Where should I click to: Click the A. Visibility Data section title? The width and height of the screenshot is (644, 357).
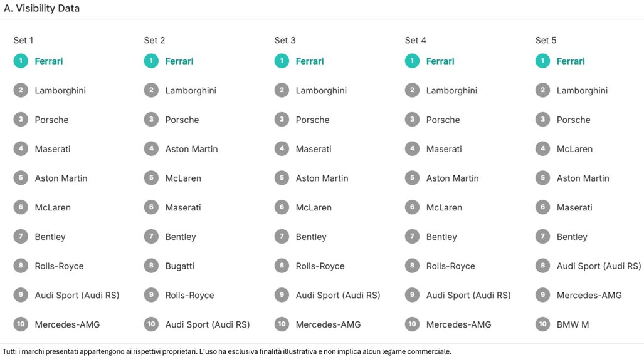41,9
